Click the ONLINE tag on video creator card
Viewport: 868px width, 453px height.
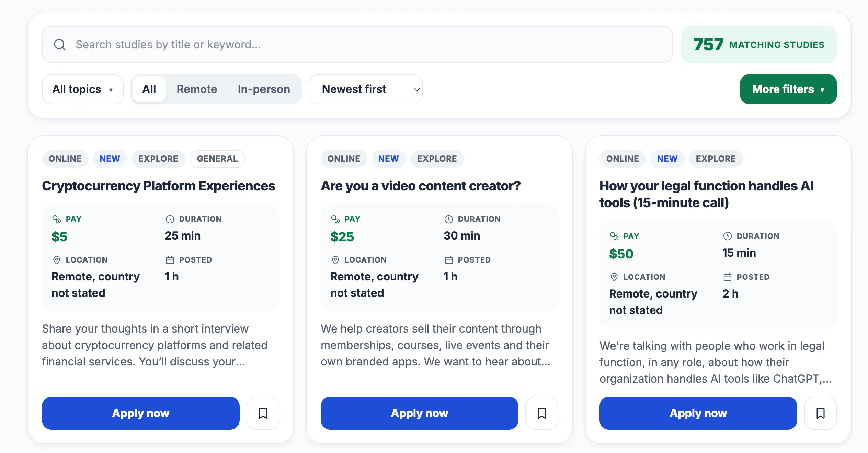click(344, 159)
